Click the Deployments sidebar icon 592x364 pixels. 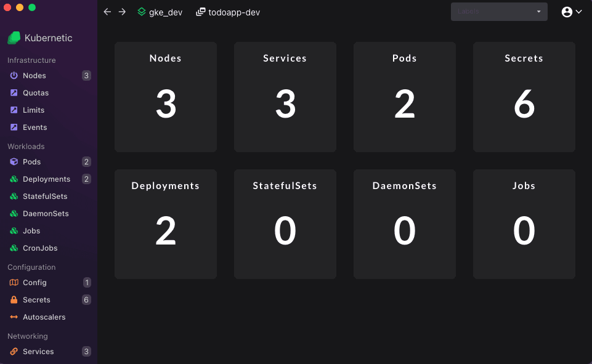(x=14, y=179)
